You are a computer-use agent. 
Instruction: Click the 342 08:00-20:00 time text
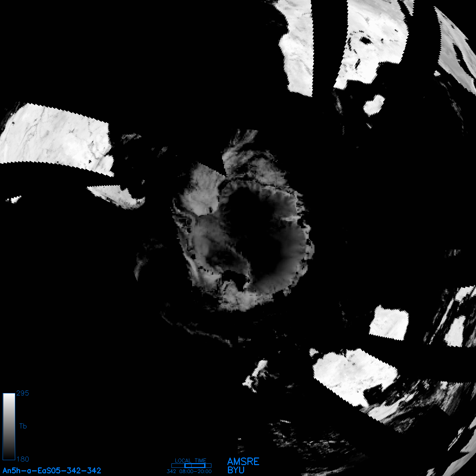point(189,471)
